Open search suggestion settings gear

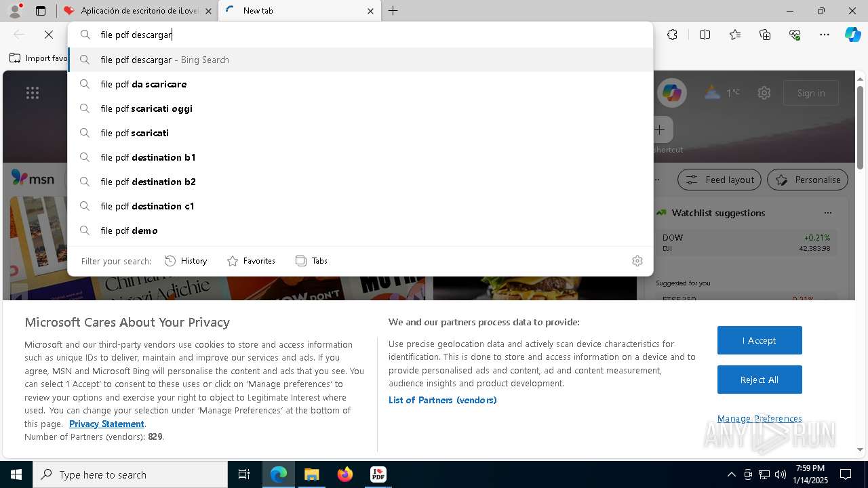[637, 261]
